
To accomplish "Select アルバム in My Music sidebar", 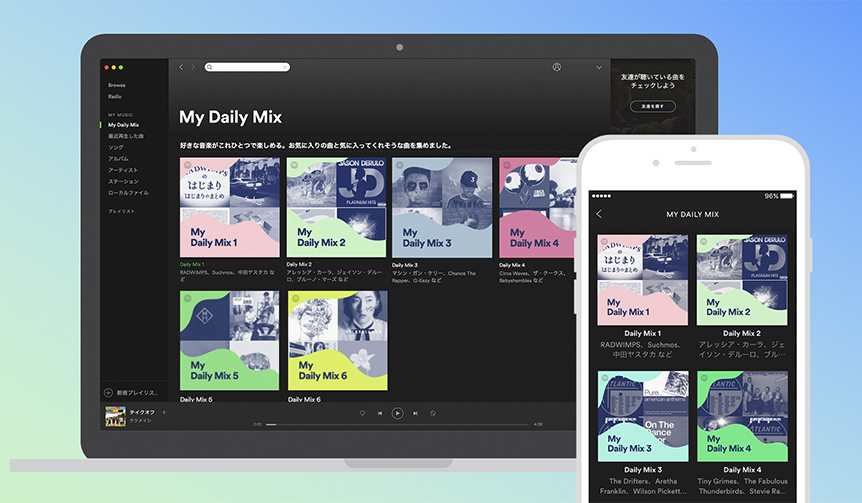I will (118, 158).
